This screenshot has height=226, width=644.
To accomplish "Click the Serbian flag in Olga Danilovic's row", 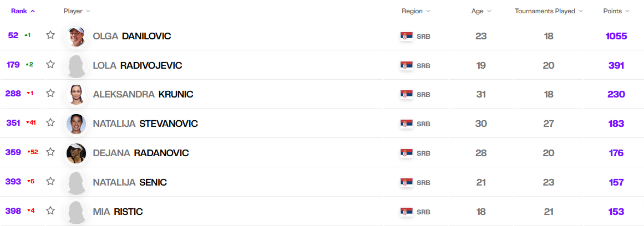I will coord(406,37).
